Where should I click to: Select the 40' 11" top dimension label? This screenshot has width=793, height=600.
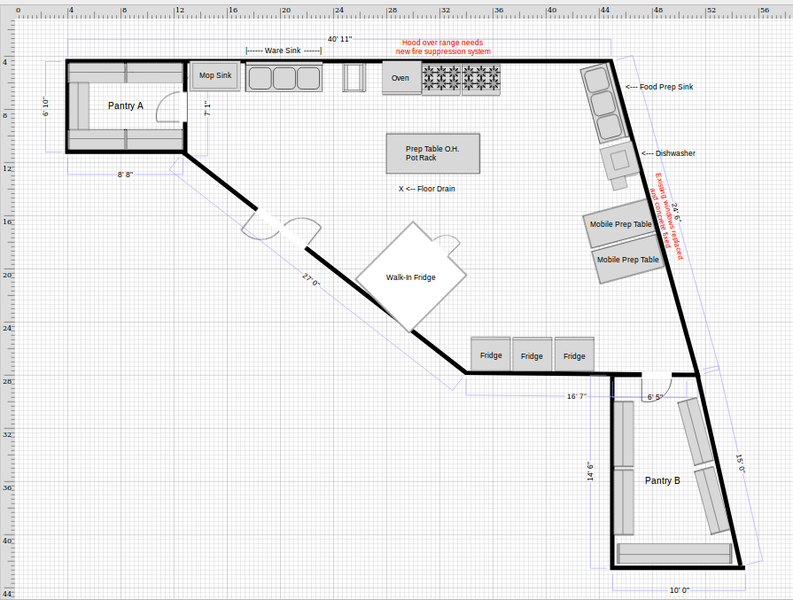(339, 39)
